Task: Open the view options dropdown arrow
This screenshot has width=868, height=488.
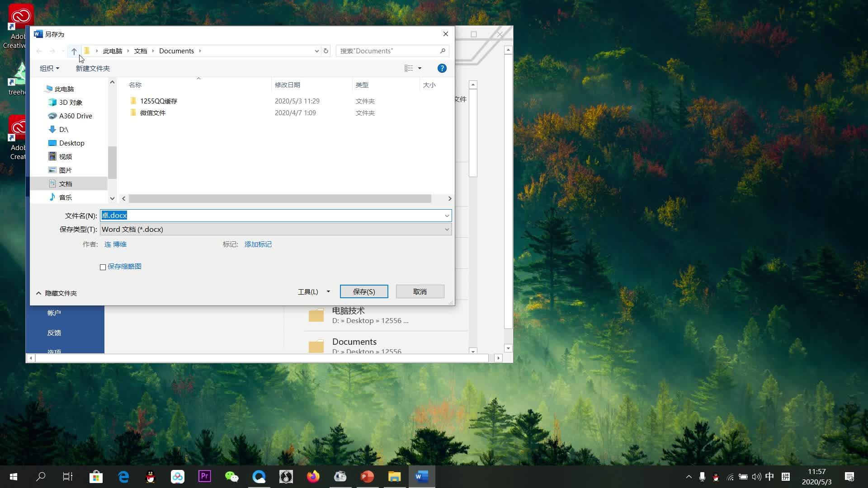Action: (x=420, y=68)
